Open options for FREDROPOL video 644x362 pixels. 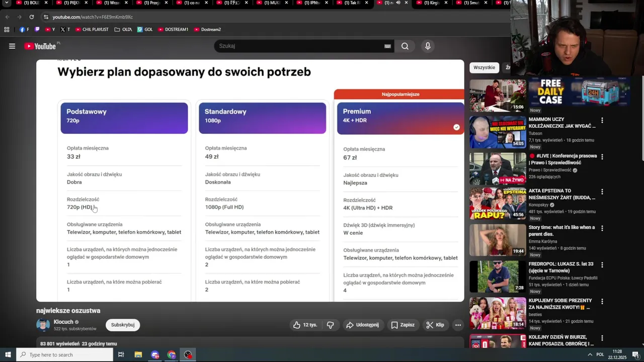602,265
